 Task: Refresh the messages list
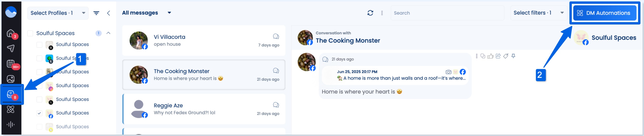click(370, 13)
